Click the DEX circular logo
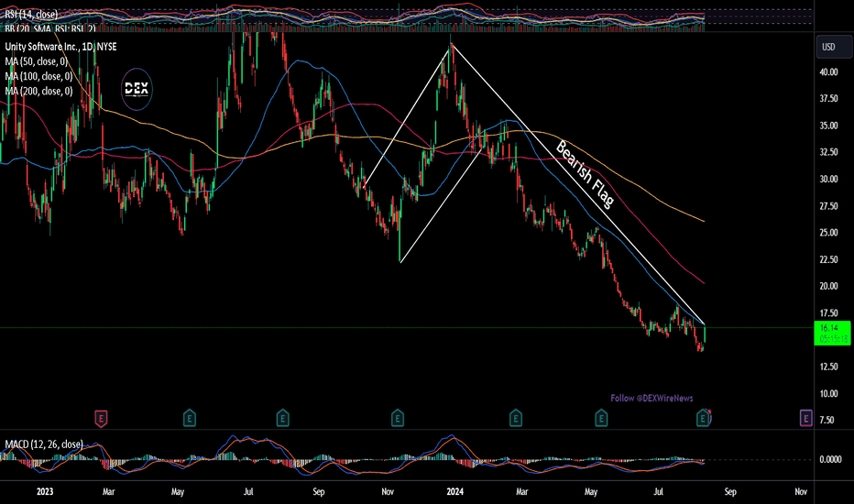Screen dimensions: 854x504 [x=137, y=89]
